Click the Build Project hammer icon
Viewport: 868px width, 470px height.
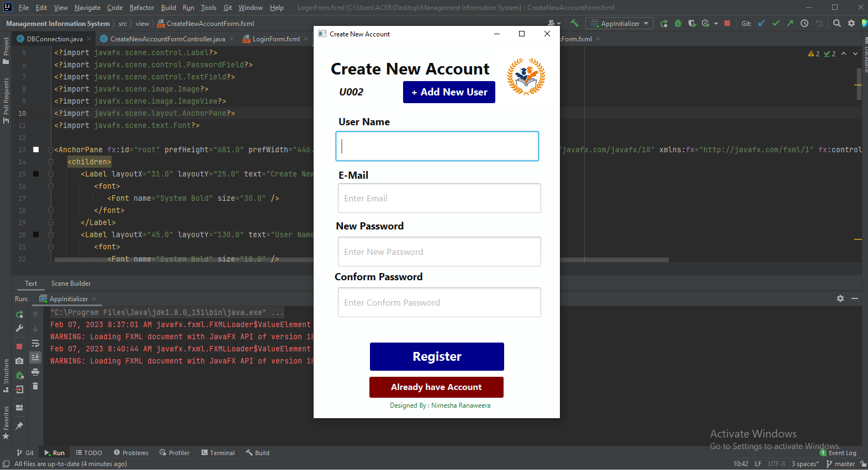point(575,23)
